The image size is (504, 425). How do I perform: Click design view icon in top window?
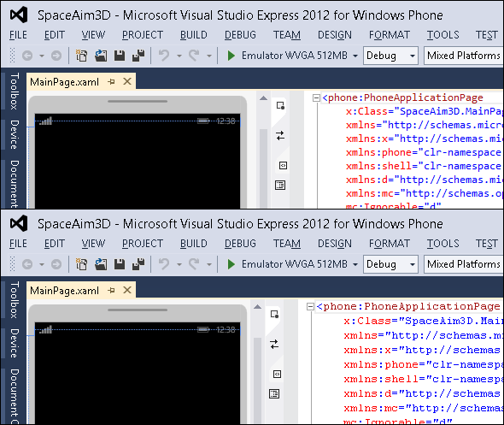pos(280,105)
